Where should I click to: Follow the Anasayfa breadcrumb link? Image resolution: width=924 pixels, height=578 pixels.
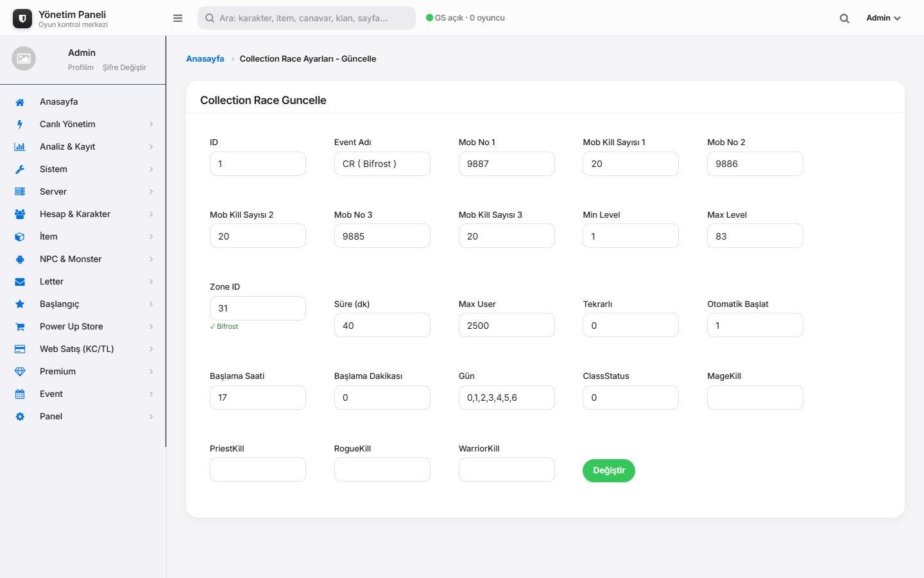(x=205, y=58)
